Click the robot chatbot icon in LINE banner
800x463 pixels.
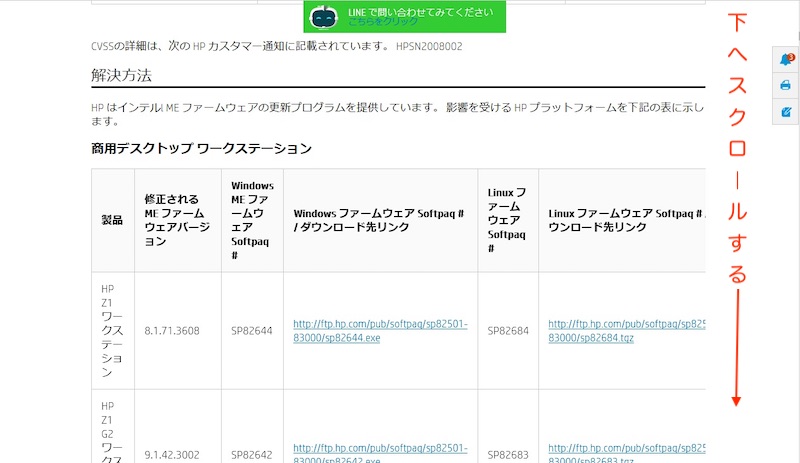click(323, 17)
